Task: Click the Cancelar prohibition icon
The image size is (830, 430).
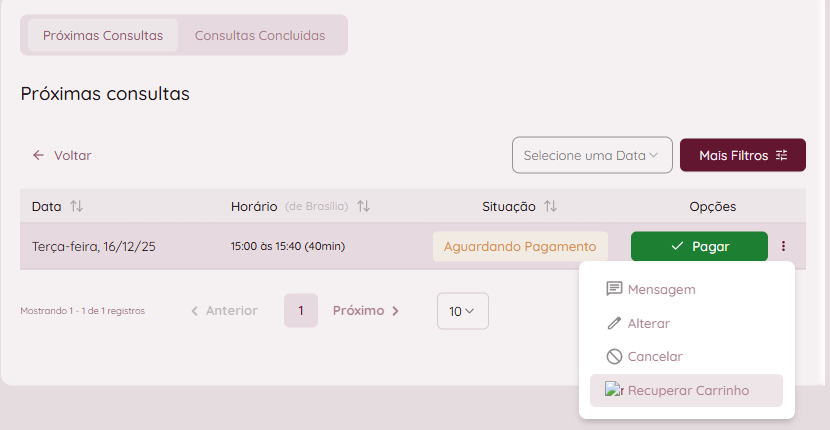Action: tap(615, 356)
